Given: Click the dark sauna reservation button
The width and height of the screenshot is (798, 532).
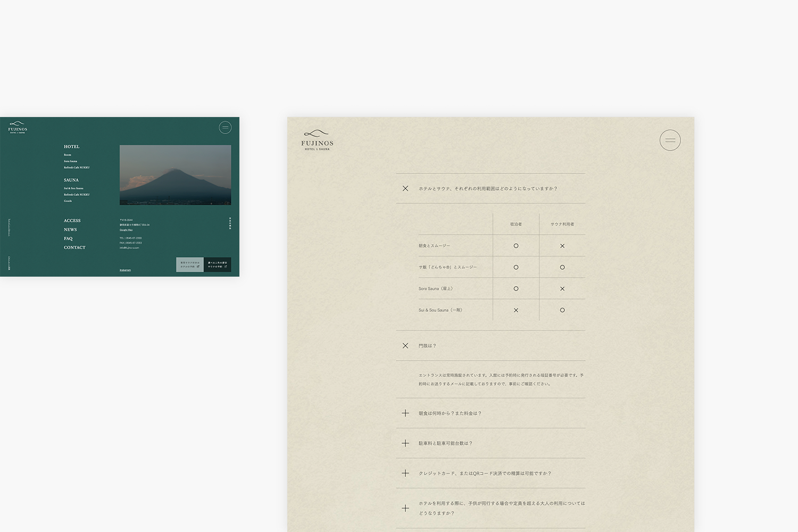Looking at the screenshot, I should pyautogui.click(x=217, y=264).
